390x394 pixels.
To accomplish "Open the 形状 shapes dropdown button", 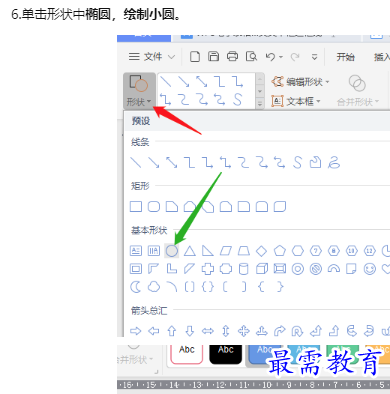I will pos(139,91).
